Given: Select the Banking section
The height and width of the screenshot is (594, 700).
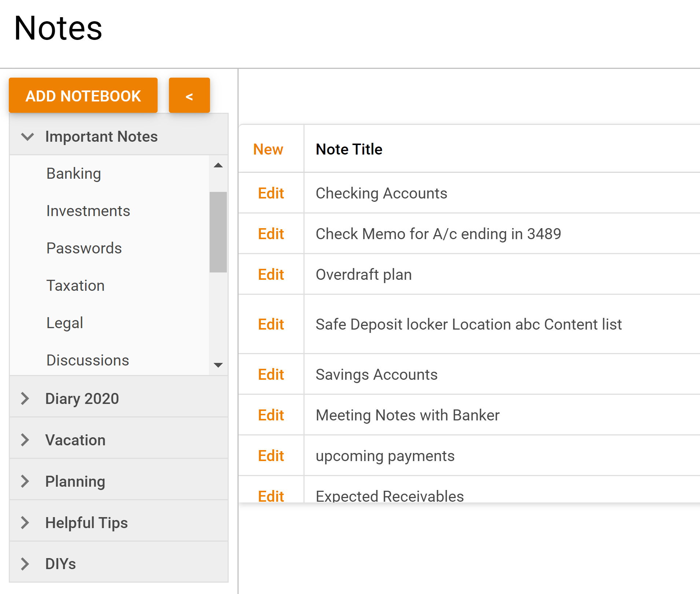Looking at the screenshot, I should (x=74, y=174).
